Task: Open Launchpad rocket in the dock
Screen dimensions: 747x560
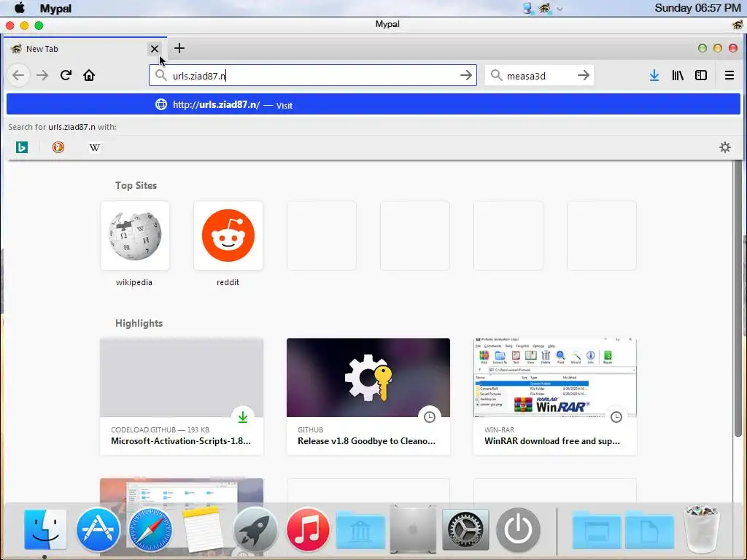Action: point(255,529)
